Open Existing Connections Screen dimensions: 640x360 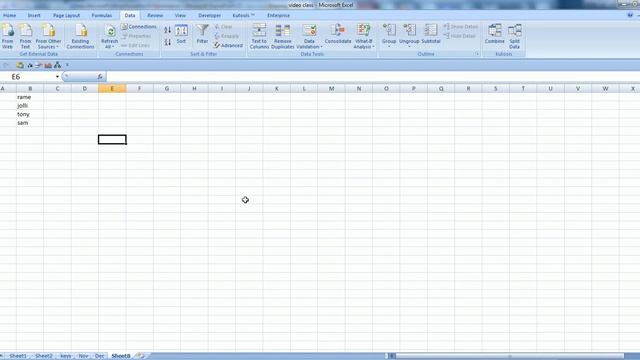tap(80, 36)
